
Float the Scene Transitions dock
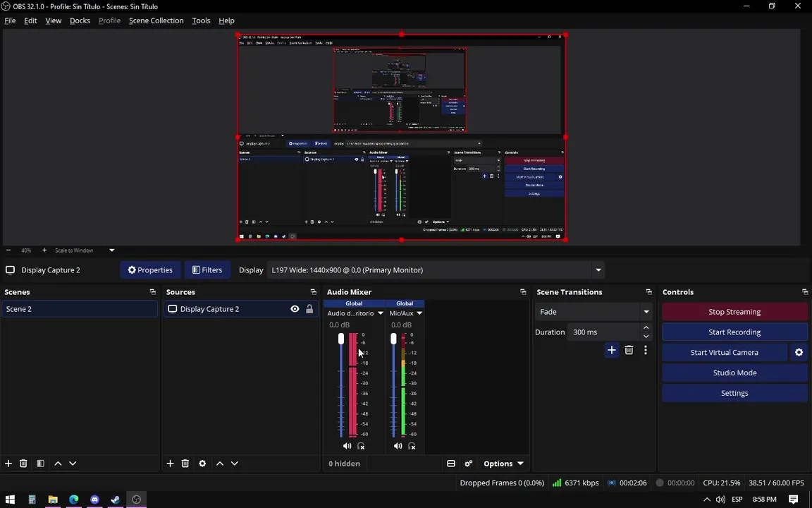(x=648, y=292)
